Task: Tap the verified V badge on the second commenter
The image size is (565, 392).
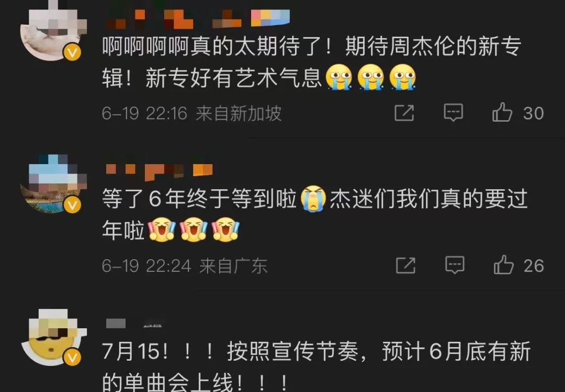Action: (x=72, y=205)
